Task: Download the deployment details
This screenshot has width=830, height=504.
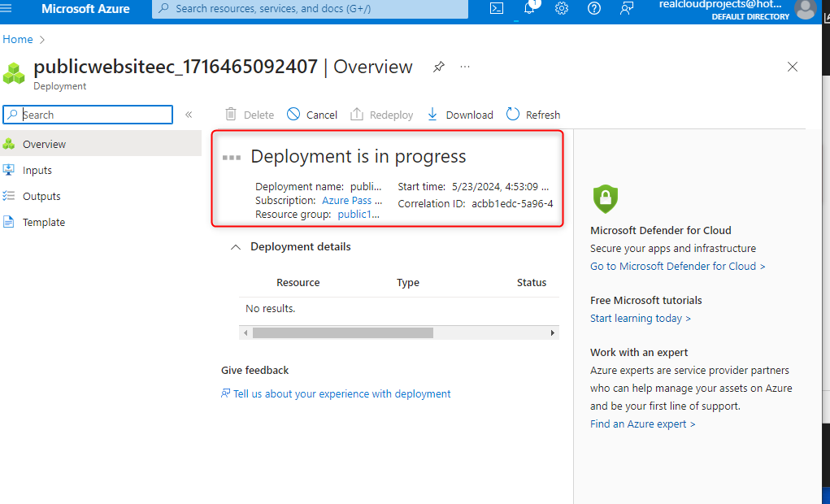Action: pos(460,115)
